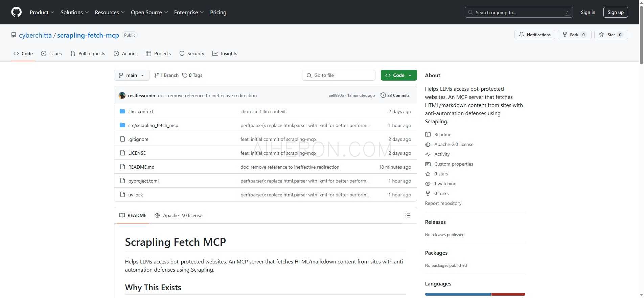This screenshot has height=298, width=644.
Task: Open the Pricing menu item
Action: coord(218,12)
